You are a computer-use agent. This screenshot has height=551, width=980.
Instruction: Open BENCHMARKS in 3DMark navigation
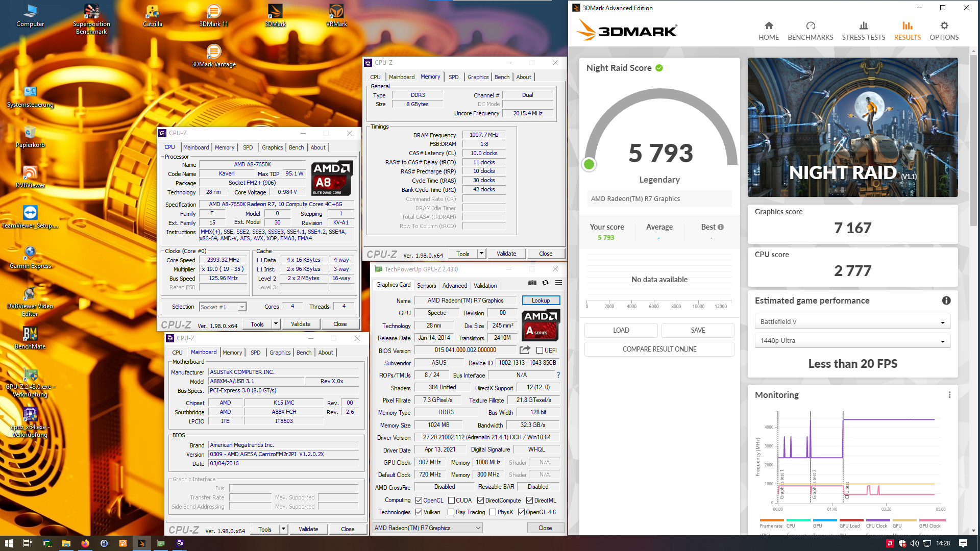[x=811, y=31]
